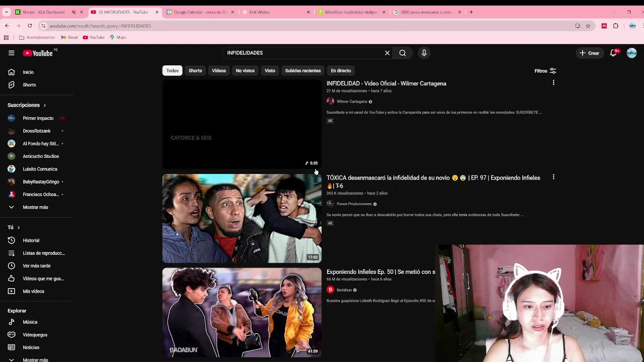Viewport: 644px width, 362px height.
Task: Start voice search with the microphone
Action: coord(424,53)
